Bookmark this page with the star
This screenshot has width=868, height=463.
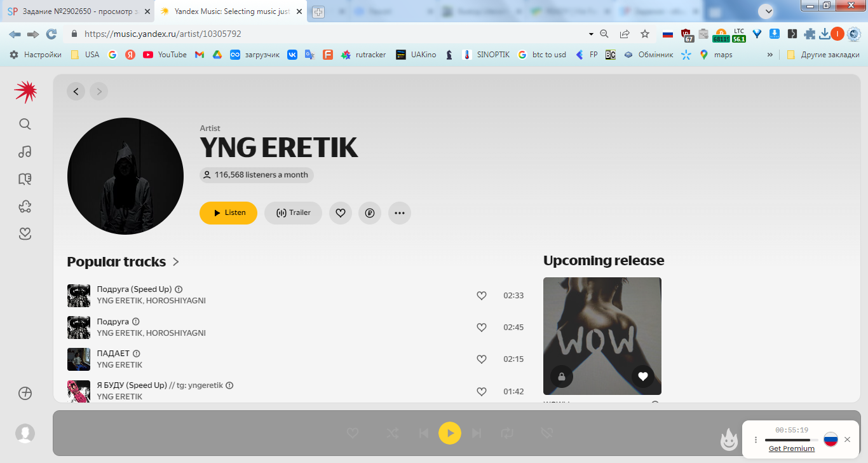click(x=645, y=34)
